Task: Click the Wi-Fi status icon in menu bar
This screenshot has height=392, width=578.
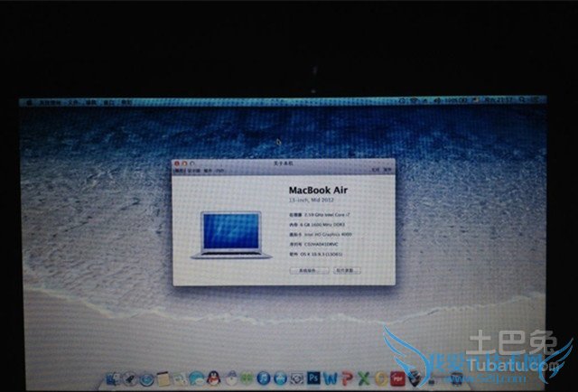Action: (x=414, y=100)
